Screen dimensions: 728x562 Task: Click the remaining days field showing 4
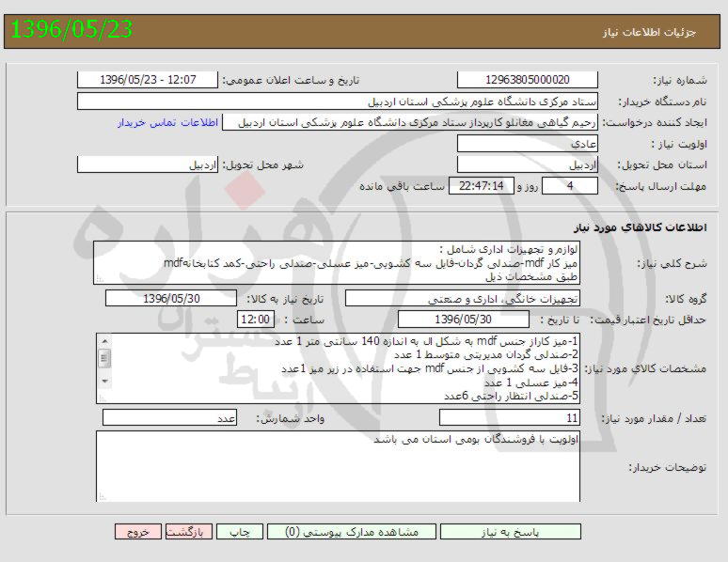570,186
